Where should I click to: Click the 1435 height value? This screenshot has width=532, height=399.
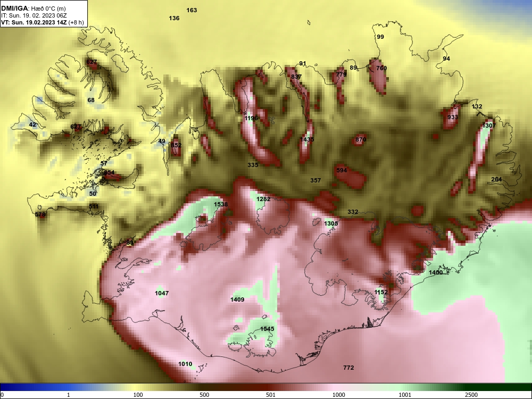coord(307,139)
